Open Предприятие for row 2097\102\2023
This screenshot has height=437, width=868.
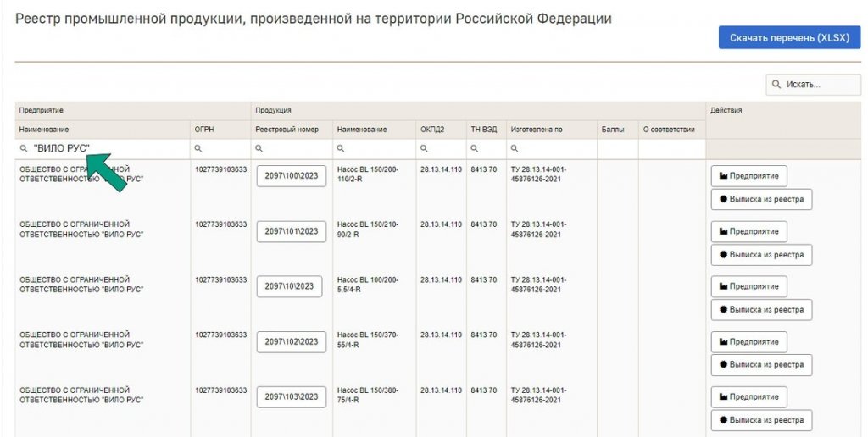(x=749, y=342)
